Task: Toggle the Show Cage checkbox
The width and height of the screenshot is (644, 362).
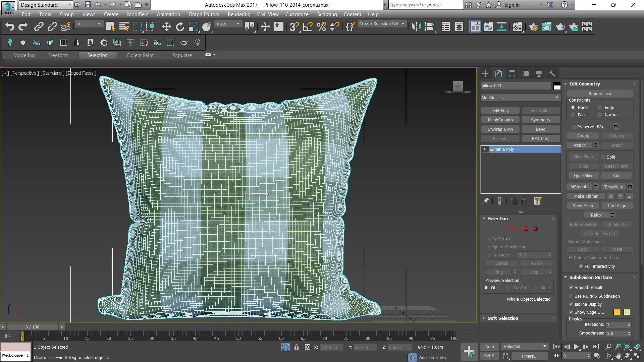Action: coord(571,312)
